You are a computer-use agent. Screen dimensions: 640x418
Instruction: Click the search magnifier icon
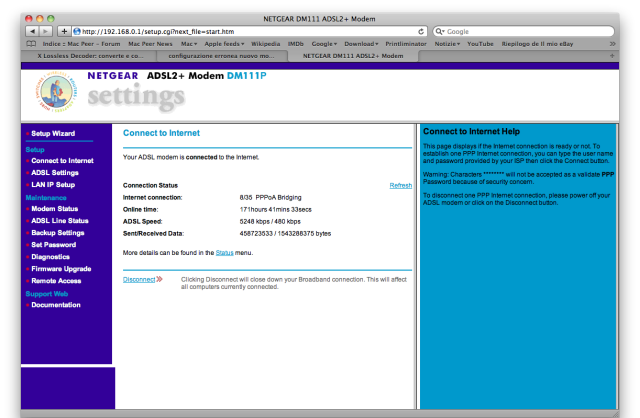[439, 31]
